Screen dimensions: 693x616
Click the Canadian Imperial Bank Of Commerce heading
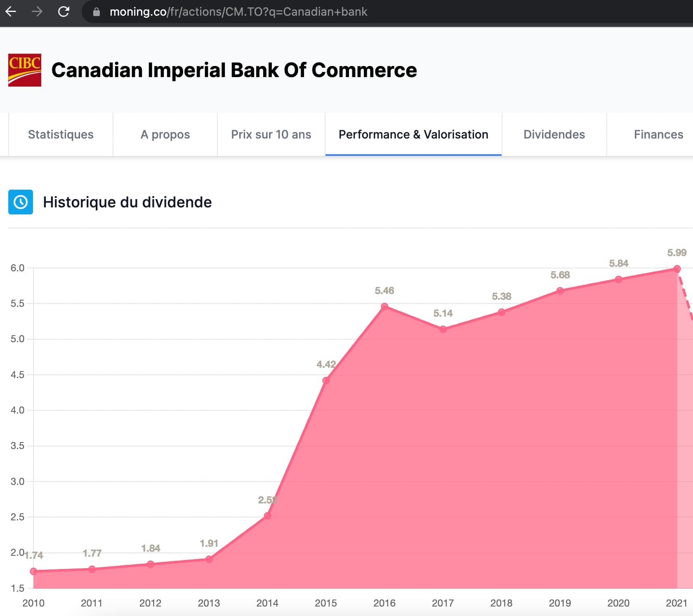pos(234,70)
